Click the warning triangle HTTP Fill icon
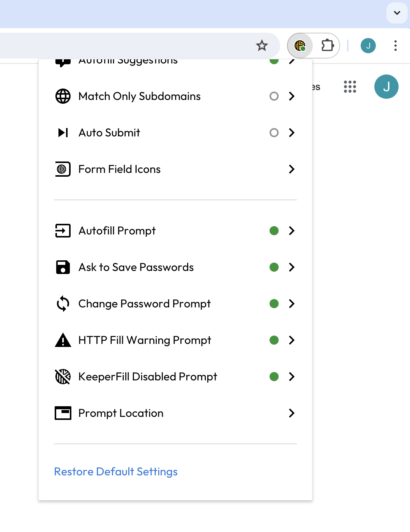Viewport: 410px width, 532px height. pos(63,340)
